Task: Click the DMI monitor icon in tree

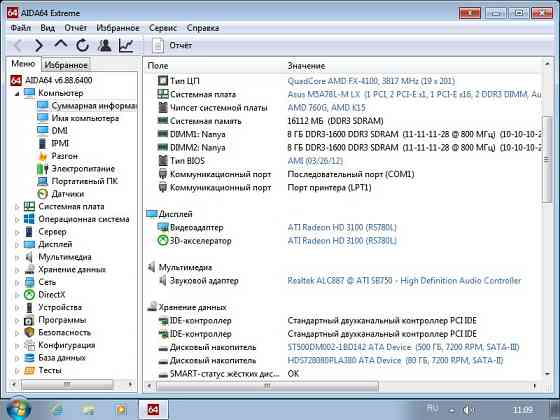Action: click(42, 131)
